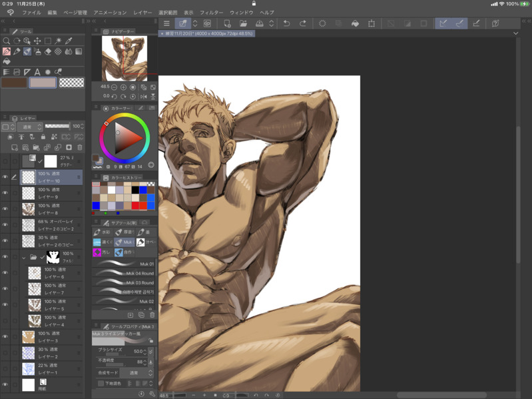The height and width of the screenshot is (399, 532).
Task: Create new canvas from command bar
Action: tap(227, 23)
